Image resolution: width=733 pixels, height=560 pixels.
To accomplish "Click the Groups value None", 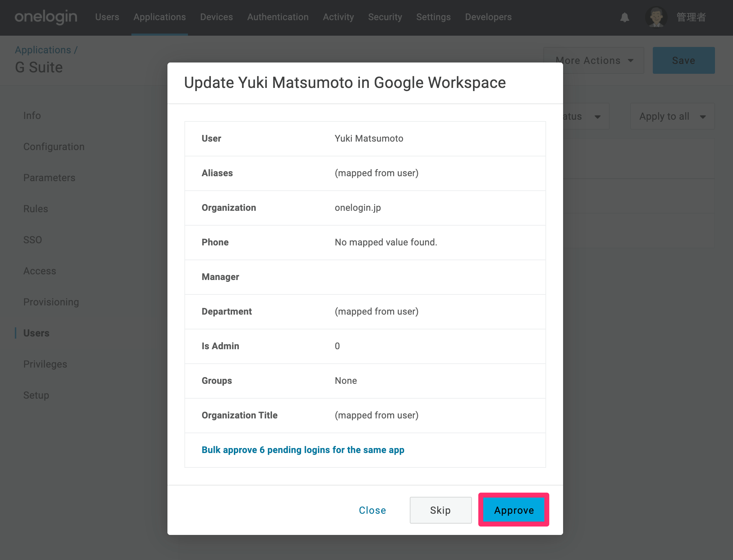I will click(346, 381).
